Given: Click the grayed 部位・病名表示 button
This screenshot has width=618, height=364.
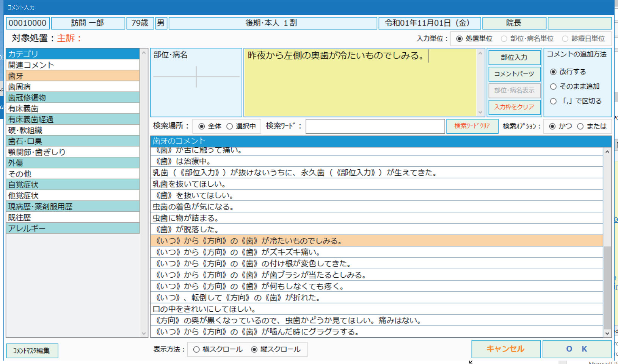Looking at the screenshot, I should pos(514,91).
